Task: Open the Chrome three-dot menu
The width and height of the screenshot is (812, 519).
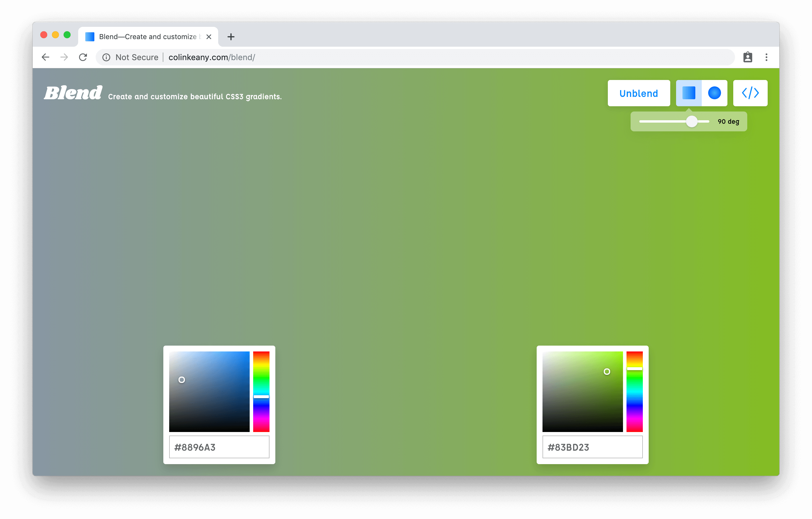Action: [x=766, y=58]
